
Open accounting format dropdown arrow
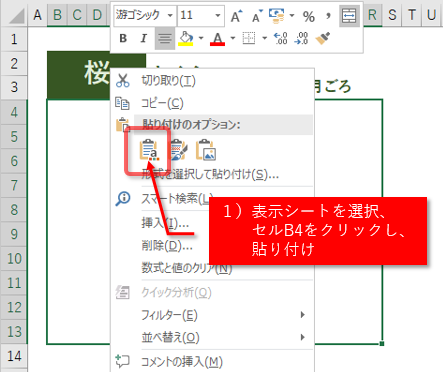292,15
